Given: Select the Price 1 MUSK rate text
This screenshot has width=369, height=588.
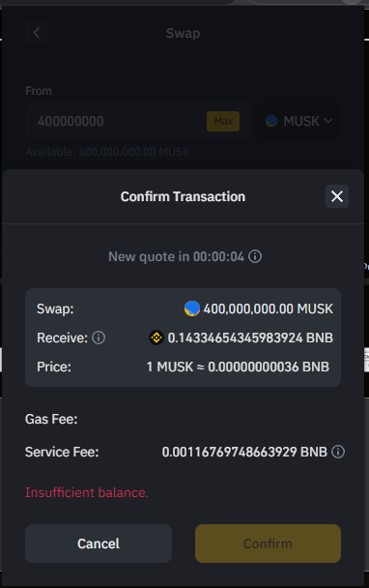Looking at the screenshot, I should (x=238, y=367).
